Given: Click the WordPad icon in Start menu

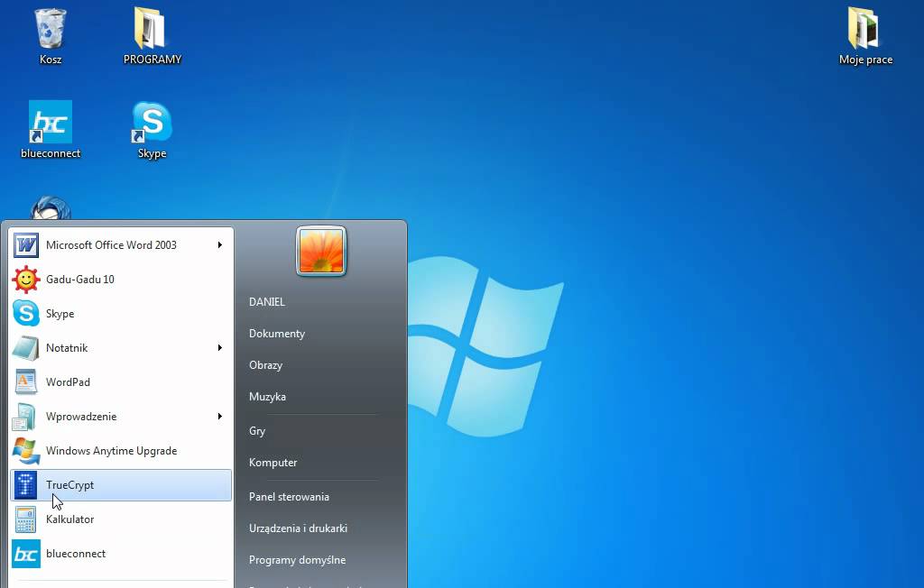Looking at the screenshot, I should coord(26,381).
